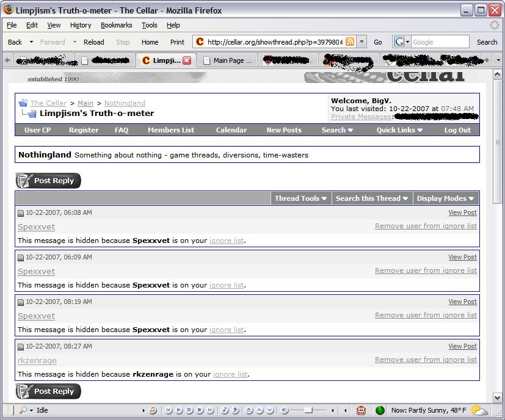This screenshot has height=420, width=505.
Task: Click the forum folder icon beside The Cellar
Action: (x=23, y=103)
